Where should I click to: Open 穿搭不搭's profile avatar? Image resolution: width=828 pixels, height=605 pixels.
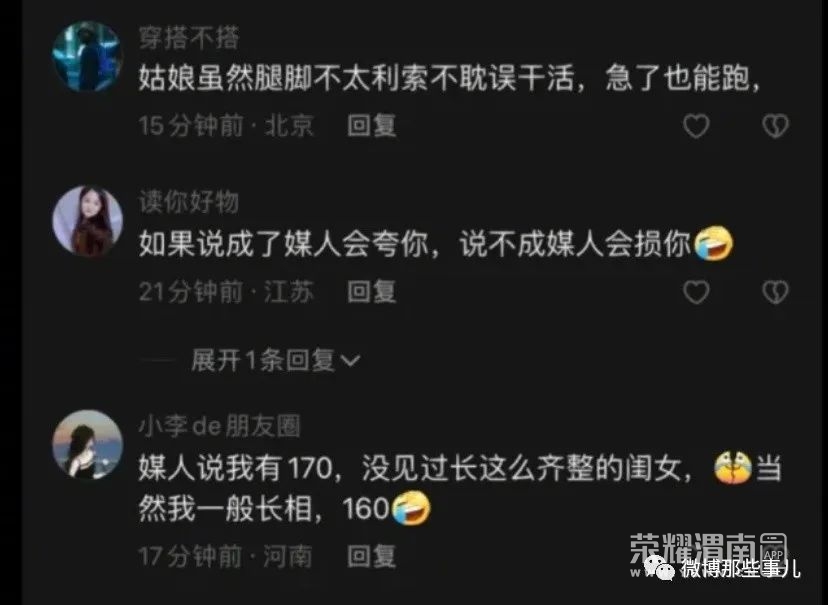click(88, 56)
